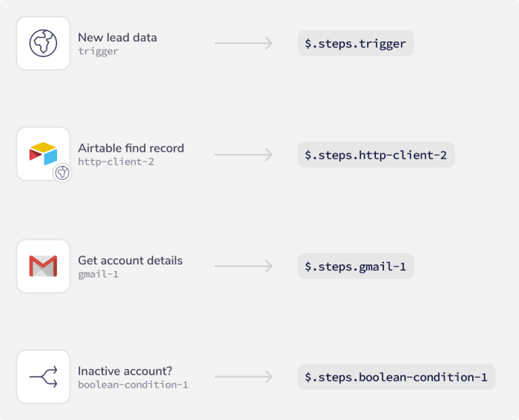The width and height of the screenshot is (519, 420).
Task: Select the $.steps.boolean-condition-1 code chip
Action: (x=396, y=377)
